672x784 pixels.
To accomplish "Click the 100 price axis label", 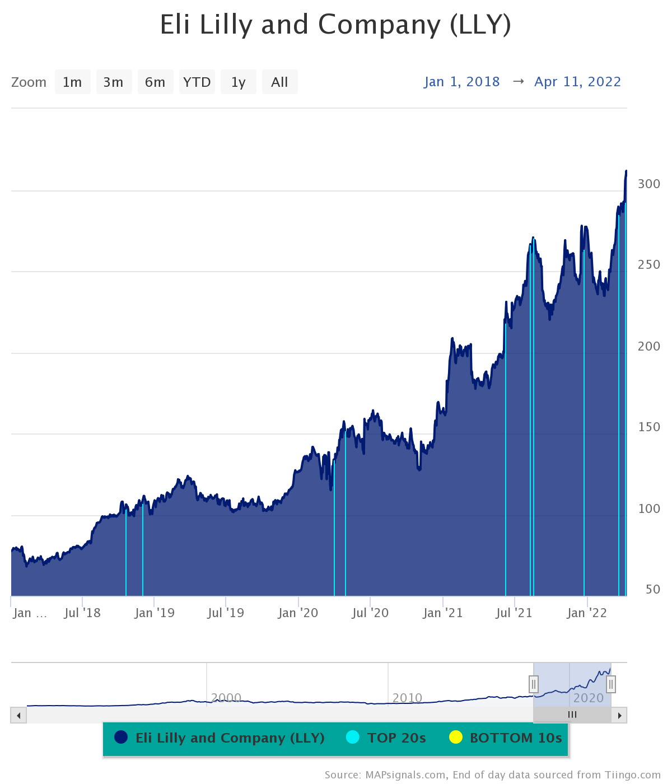I will 649,508.
